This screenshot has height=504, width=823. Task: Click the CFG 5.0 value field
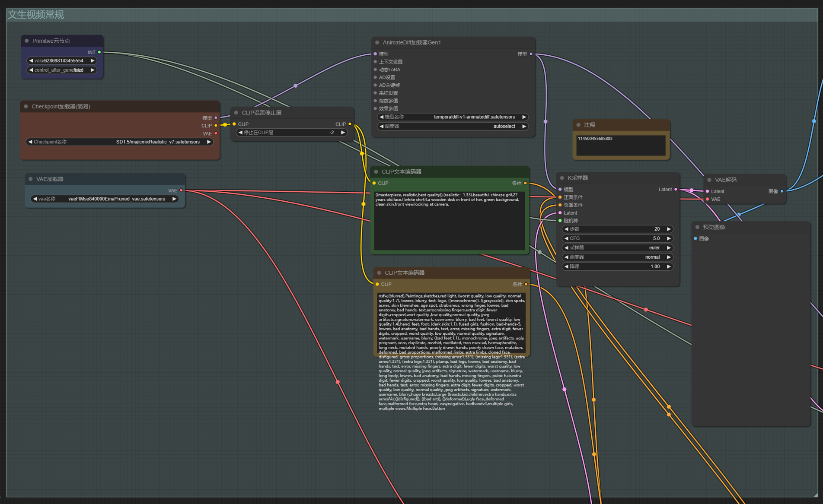[617, 238]
